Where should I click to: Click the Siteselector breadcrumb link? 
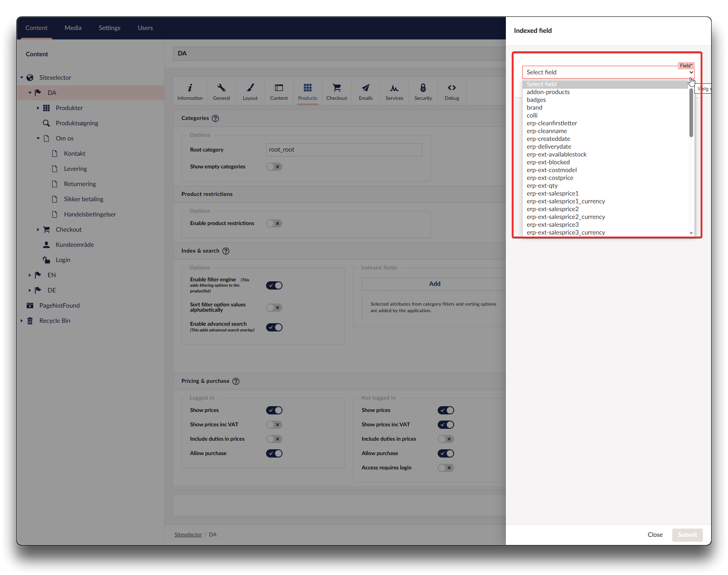(188, 535)
